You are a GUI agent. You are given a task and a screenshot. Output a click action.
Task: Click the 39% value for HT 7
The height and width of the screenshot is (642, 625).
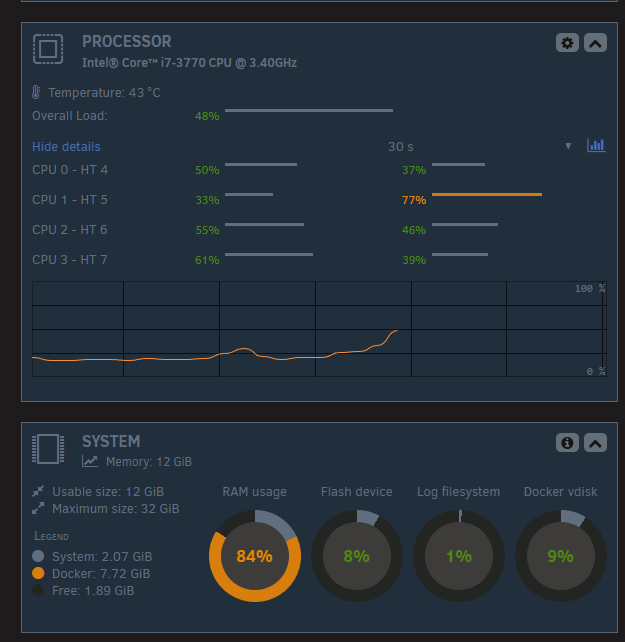click(414, 260)
